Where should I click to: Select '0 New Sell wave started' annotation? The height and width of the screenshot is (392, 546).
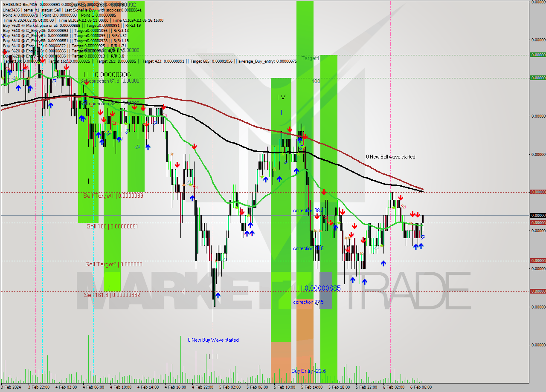391,157
